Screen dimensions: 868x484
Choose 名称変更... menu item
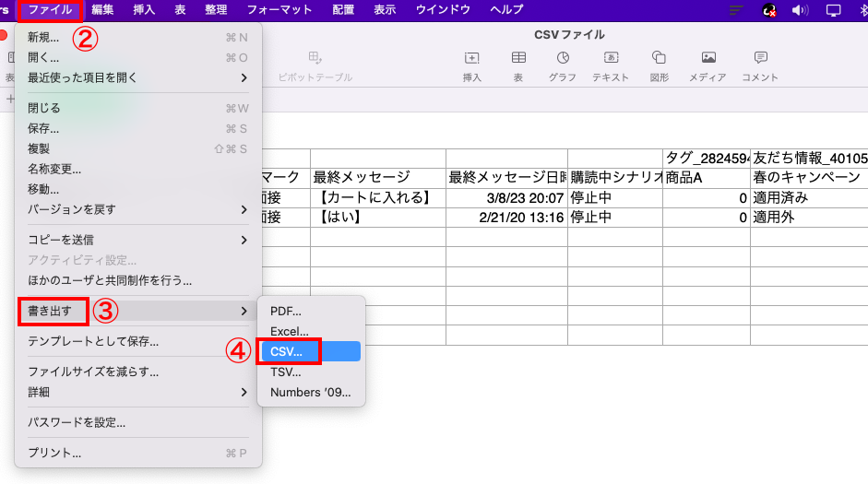pyautogui.click(x=137, y=170)
